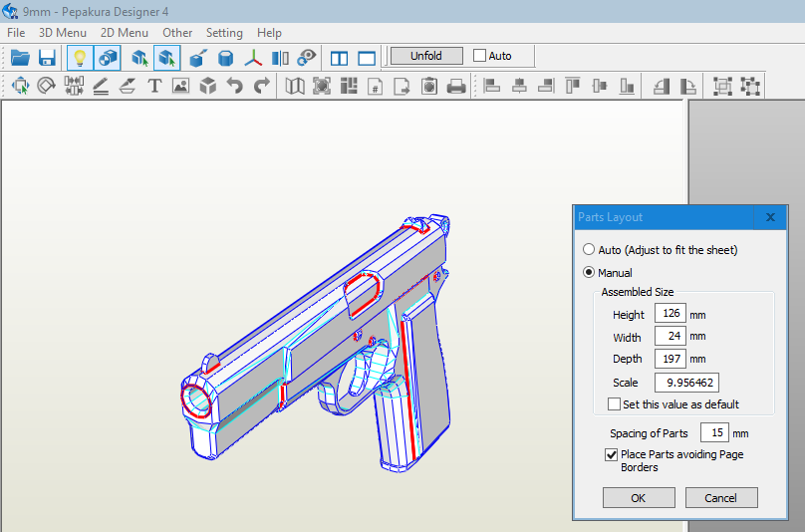Screen dimensions: 805x532
Task: Click the Undo arrow icon
Action: point(234,86)
